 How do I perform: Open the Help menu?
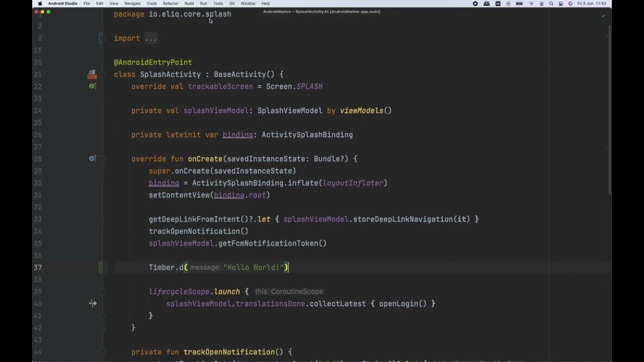click(x=266, y=4)
